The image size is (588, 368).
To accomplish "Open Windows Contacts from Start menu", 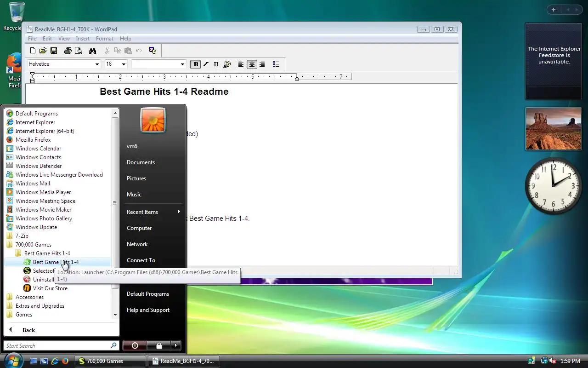I will click(x=59, y=157).
